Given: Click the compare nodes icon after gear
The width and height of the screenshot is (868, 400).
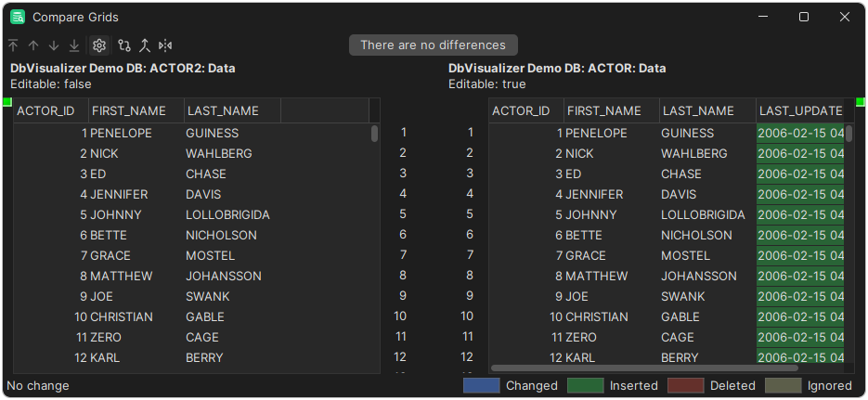Looking at the screenshot, I should (x=124, y=45).
